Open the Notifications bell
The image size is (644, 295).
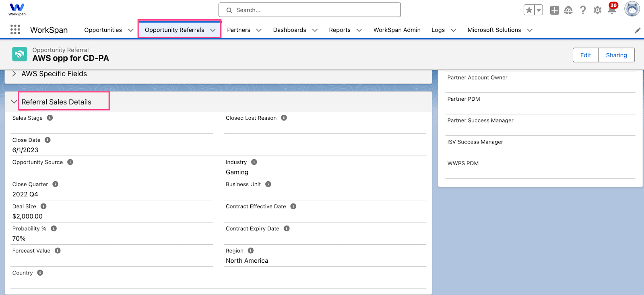(612, 10)
